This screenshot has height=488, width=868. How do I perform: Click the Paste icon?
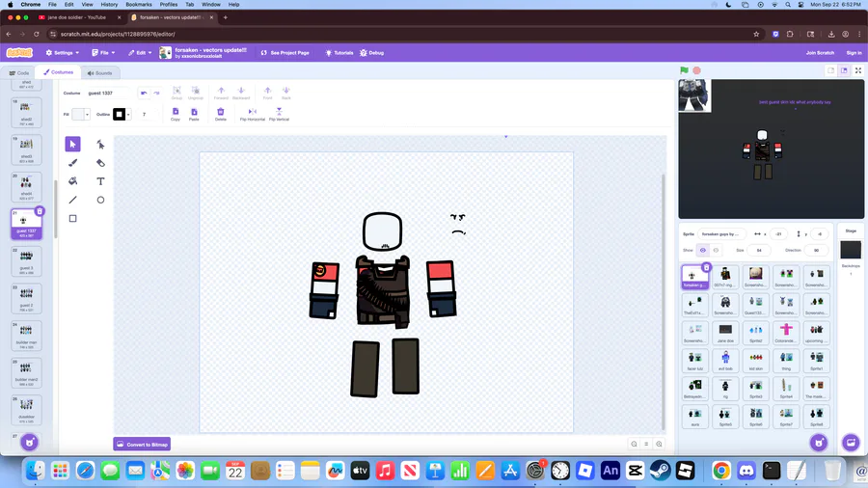pos(194,112)
